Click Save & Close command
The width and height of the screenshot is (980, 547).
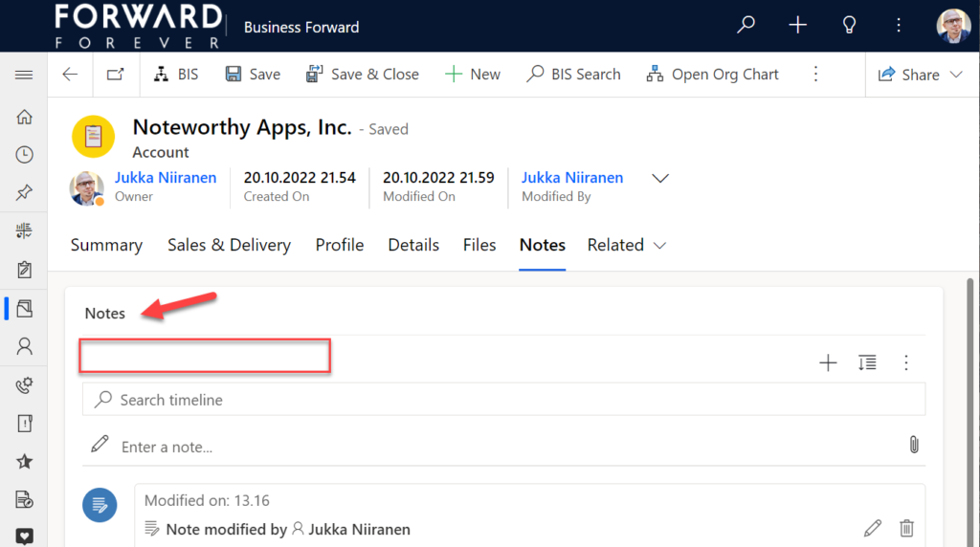pyautogui.click(x=362, y=75)
